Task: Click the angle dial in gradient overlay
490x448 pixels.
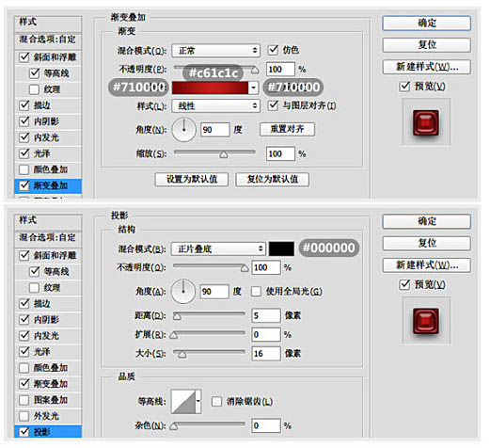Action: point(184,130)
